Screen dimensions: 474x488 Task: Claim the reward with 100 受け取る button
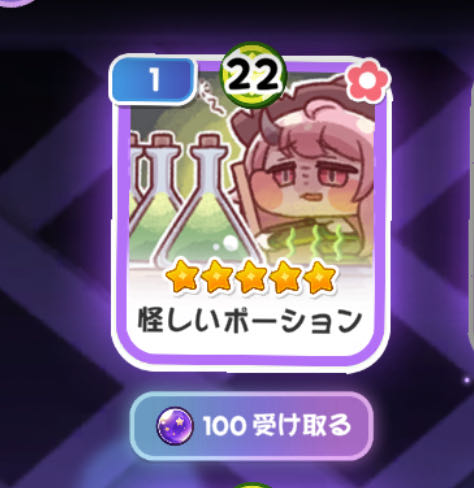[251, 426]
